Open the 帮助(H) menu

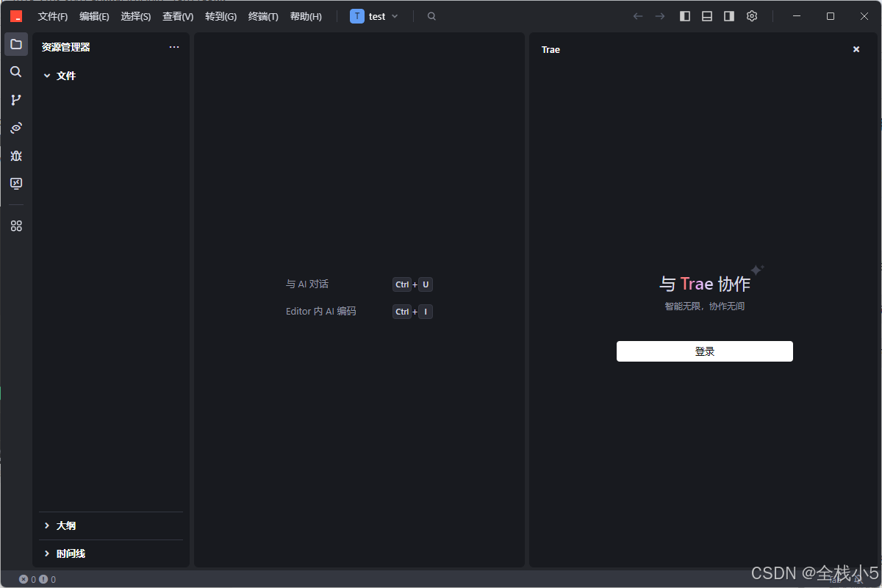[x=306, y=16]
